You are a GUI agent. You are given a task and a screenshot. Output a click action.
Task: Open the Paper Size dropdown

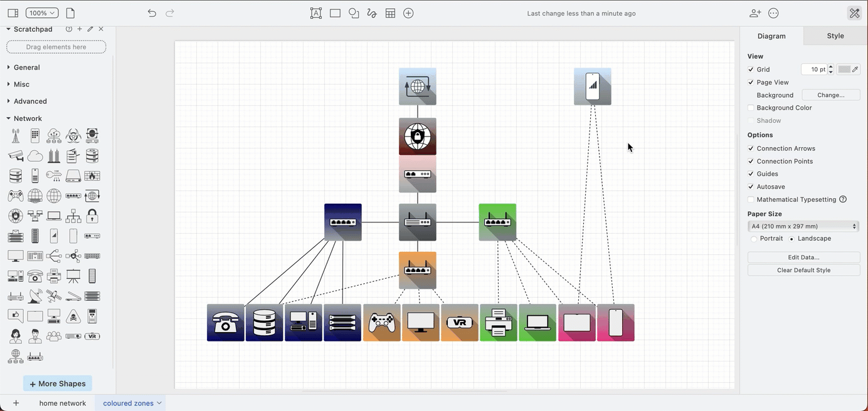tap(803, 226)
